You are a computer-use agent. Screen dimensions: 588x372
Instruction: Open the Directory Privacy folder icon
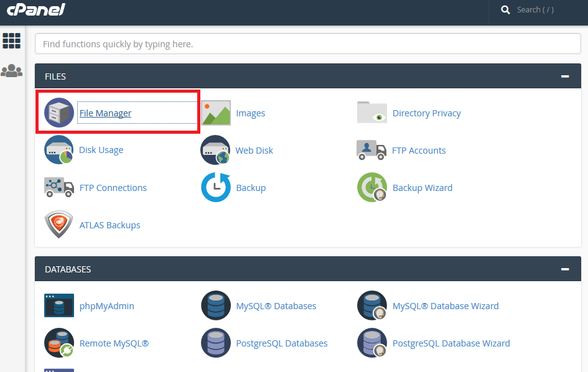(x=371, y=113)
